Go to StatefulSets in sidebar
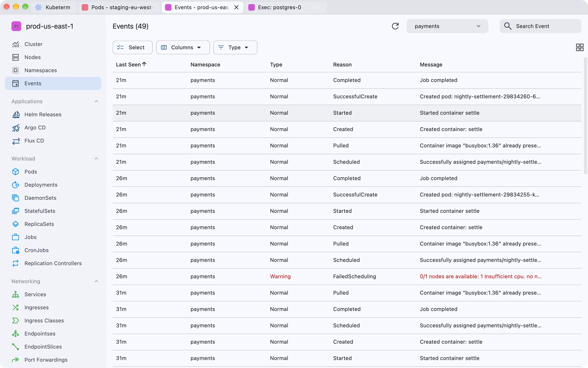 pyautogui.click(x=53, y=211)
